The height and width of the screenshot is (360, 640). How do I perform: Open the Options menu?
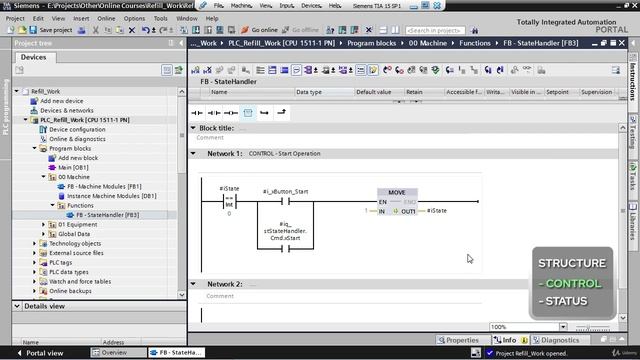click(x=134, y=18)
